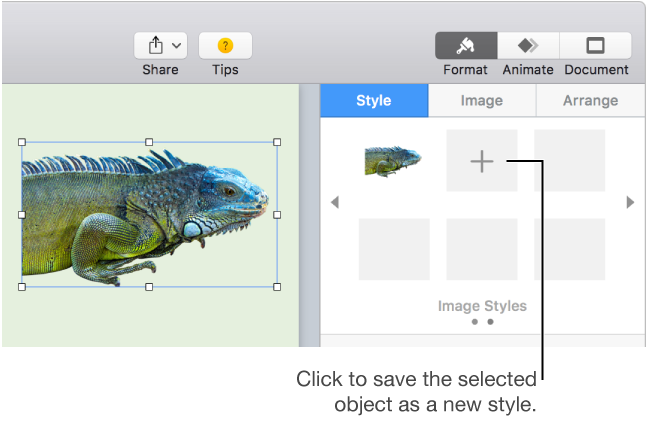Click the Document label text
The image size is (646, 422).
click(596, 70)
